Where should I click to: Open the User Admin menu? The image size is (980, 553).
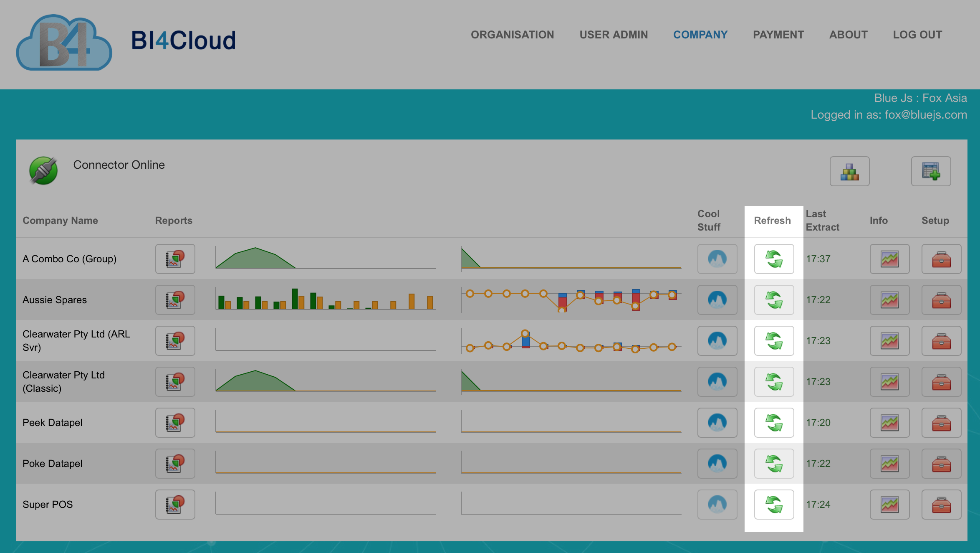614,35
